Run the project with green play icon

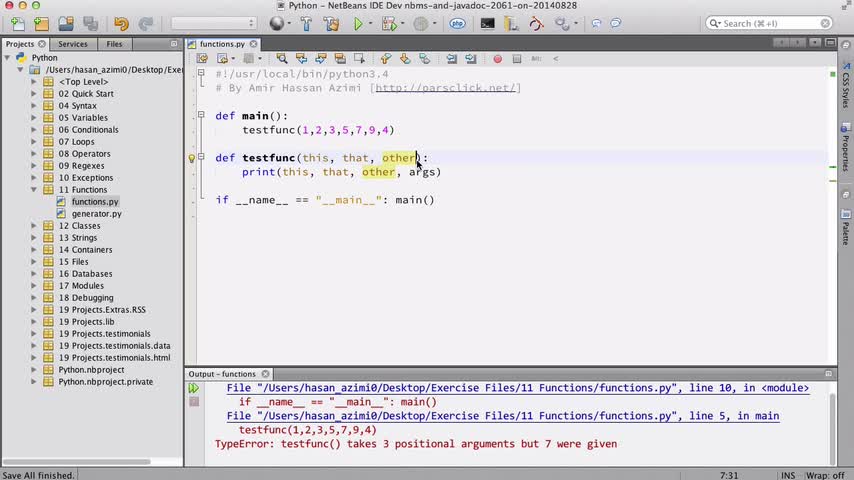[x=358, y=23]
